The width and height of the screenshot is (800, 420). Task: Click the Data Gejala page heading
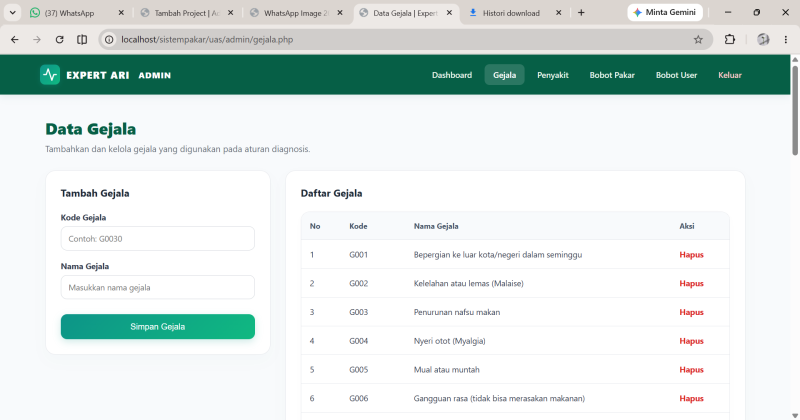coord(90,129)
